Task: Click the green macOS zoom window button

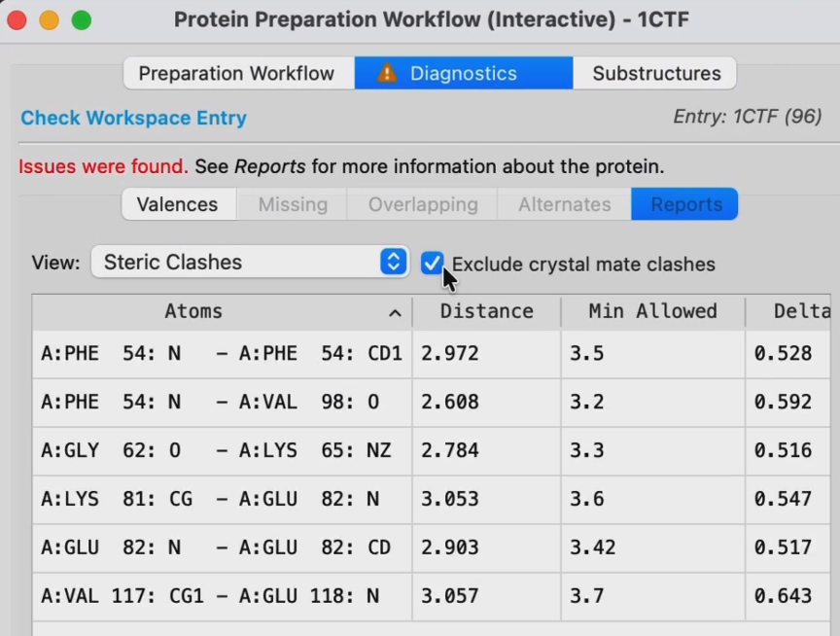Action: (x=82, y=20)
